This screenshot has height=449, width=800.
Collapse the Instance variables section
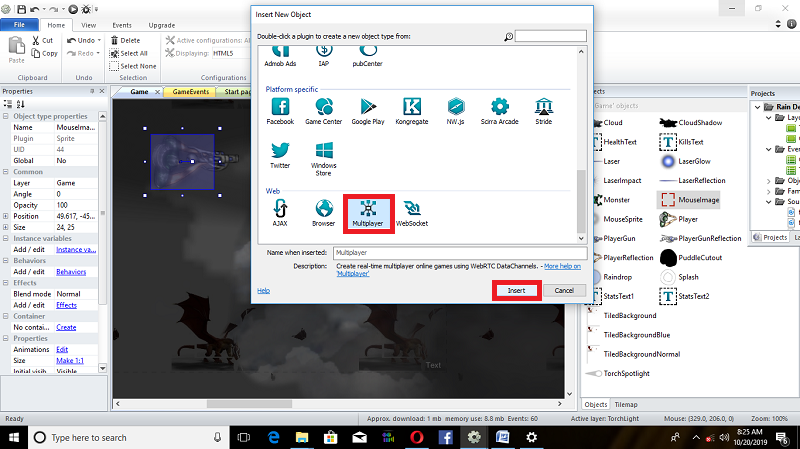6,239
